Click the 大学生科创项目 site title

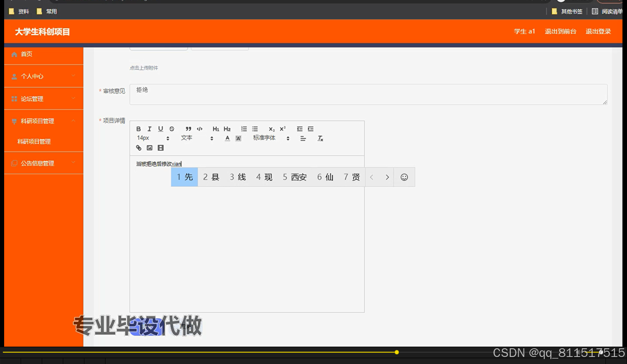coord(42,32)
